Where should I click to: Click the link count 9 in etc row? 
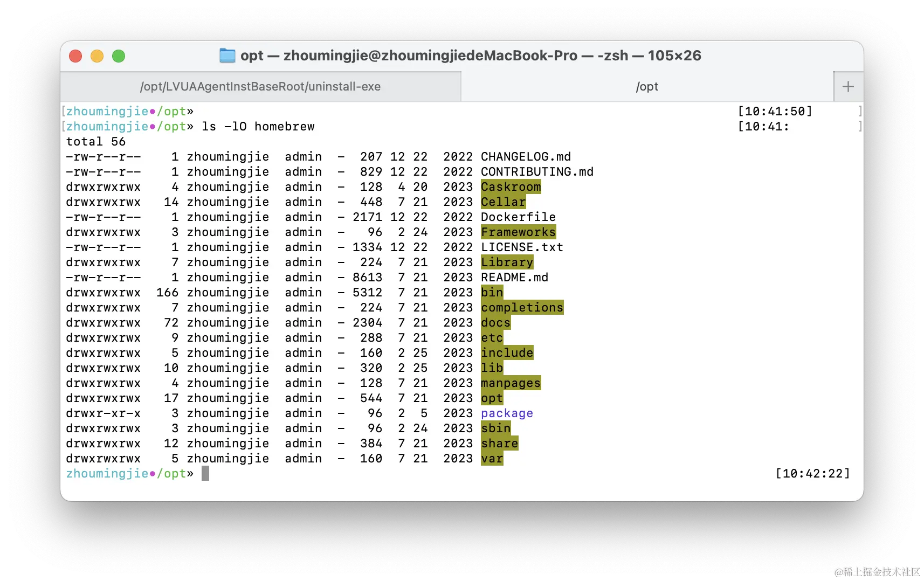click(175, 338)
